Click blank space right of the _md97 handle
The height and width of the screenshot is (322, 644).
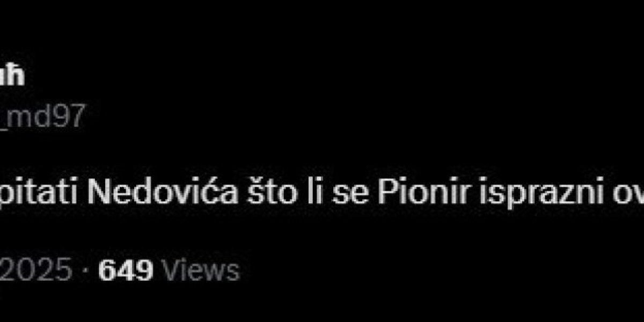[x=365, y=117]
